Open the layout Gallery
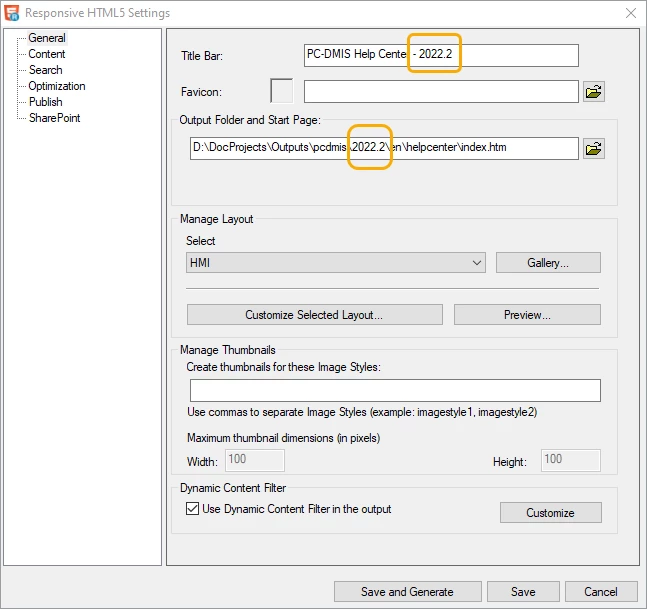Screen dimensions: 647x609 (x=548, y=263)
